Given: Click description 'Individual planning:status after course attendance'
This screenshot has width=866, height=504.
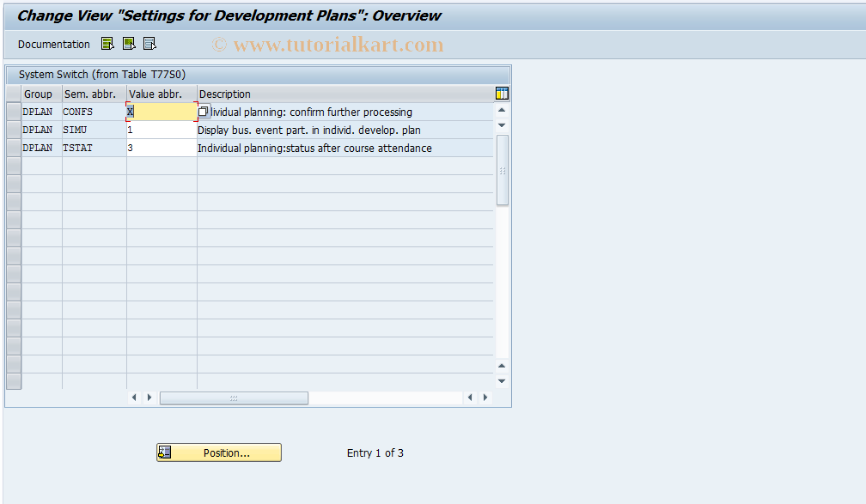Looking at the screenshot, I should [314, 149].
